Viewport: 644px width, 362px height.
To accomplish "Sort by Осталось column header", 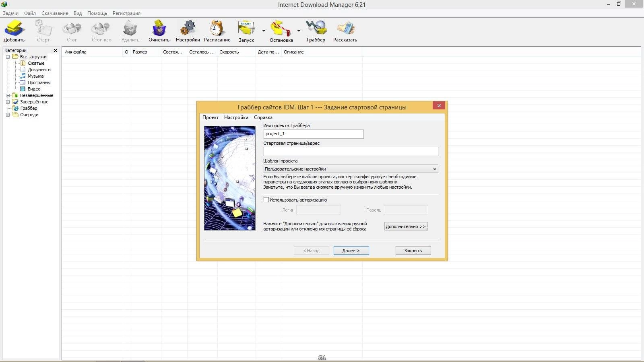I will click(202, 52).
